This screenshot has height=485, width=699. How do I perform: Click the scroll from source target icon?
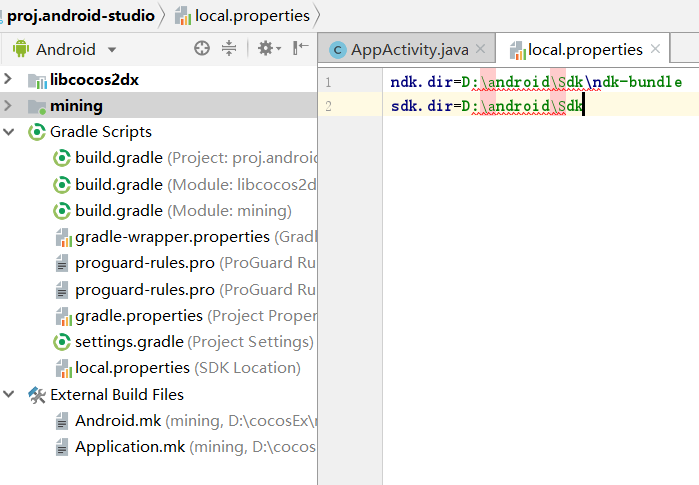coord(202,48)
